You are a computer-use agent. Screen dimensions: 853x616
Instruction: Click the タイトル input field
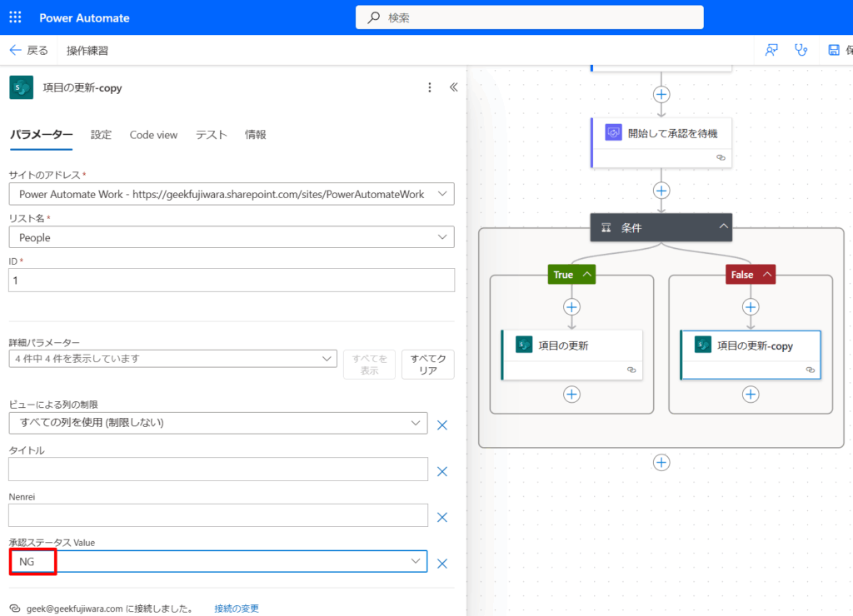[218, 469]
